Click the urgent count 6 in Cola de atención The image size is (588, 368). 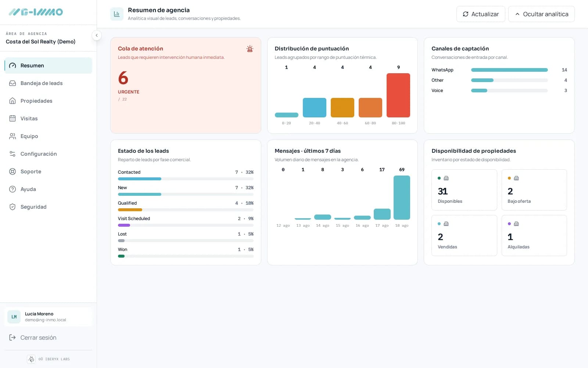point(123,78)
